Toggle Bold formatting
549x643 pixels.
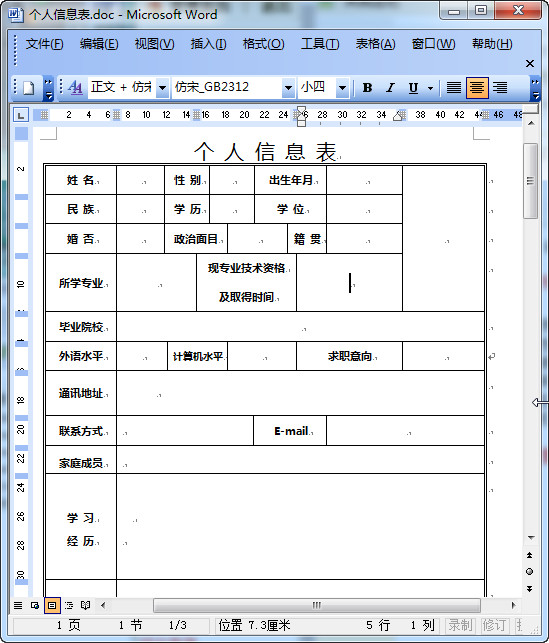pos(367,88)
